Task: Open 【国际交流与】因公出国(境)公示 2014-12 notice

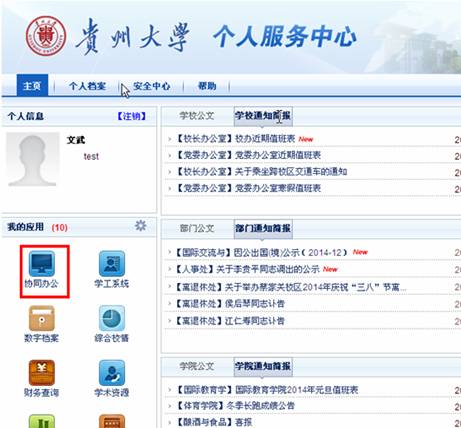Action: [262, 252]
